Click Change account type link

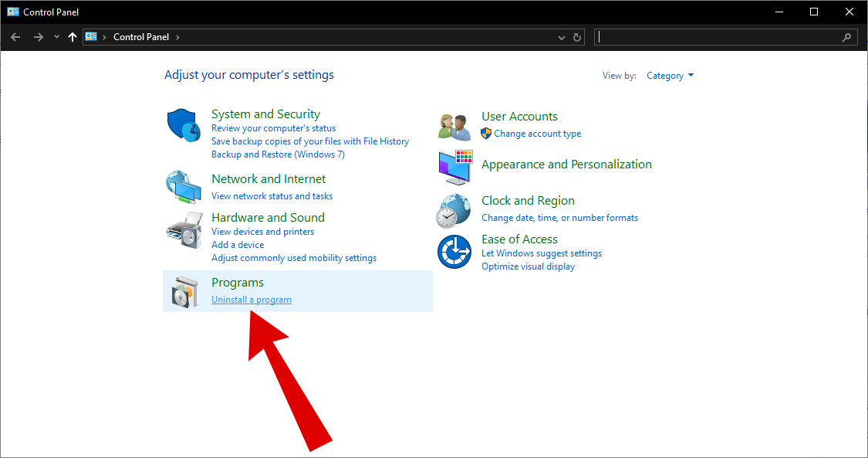[x=538, y=134]
